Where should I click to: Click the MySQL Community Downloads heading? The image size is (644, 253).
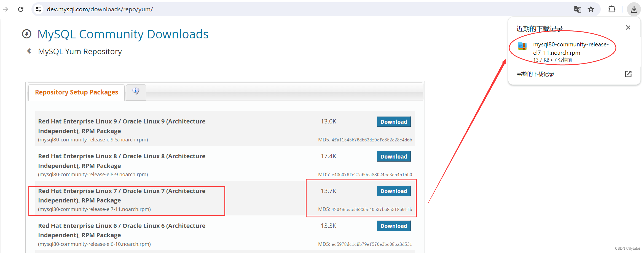pos(123,34)
